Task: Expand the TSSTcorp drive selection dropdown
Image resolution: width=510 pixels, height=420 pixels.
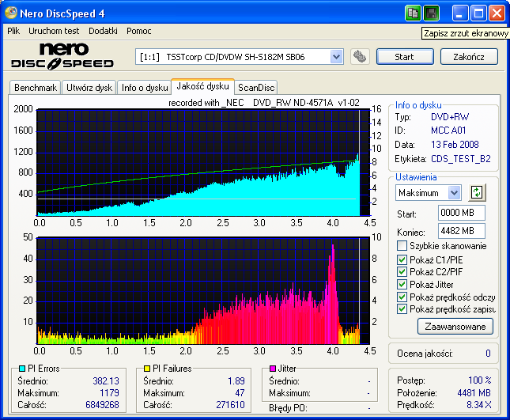Action: [x=336, y=57]
